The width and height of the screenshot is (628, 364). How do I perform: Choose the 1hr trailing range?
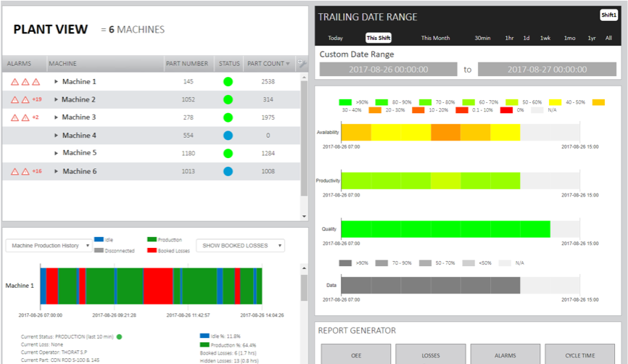[x=509, y=38]
